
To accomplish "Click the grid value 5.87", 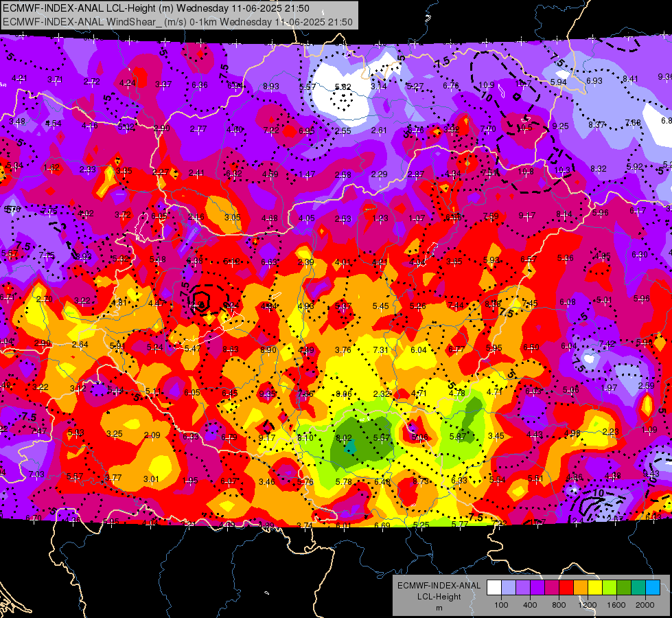I will (x=458, y=437).
